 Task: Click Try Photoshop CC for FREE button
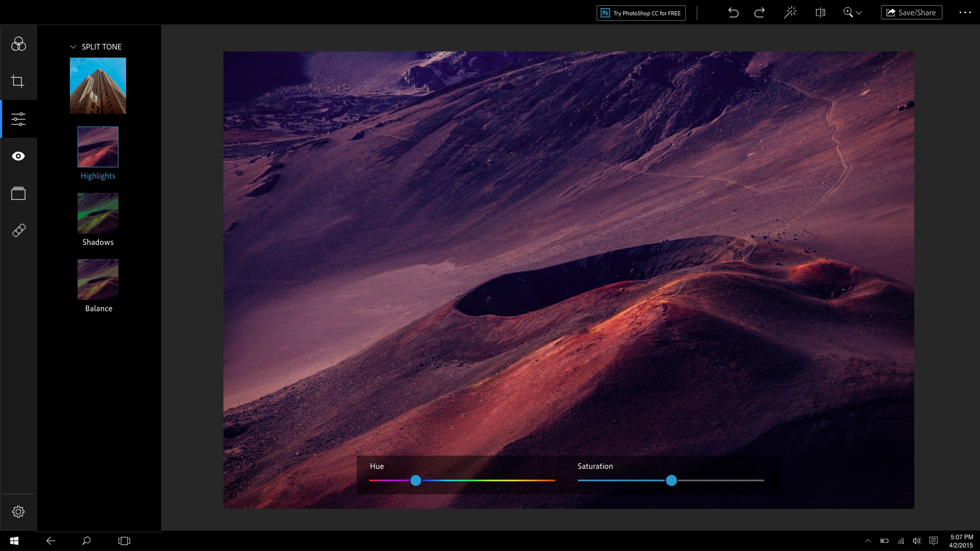click(x=641, y=13)
